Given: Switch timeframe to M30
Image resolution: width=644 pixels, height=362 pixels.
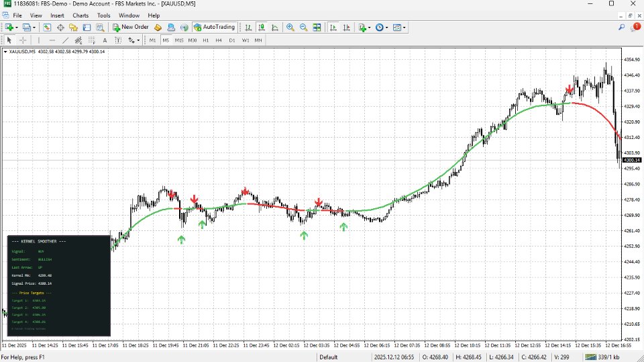Looking at the screenshot, I should [193, 40].
